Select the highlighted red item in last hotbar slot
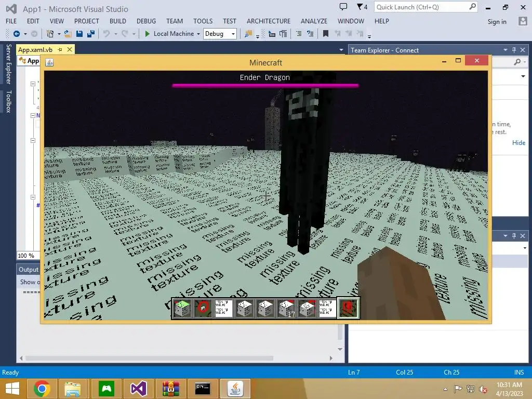 point(348,309)
